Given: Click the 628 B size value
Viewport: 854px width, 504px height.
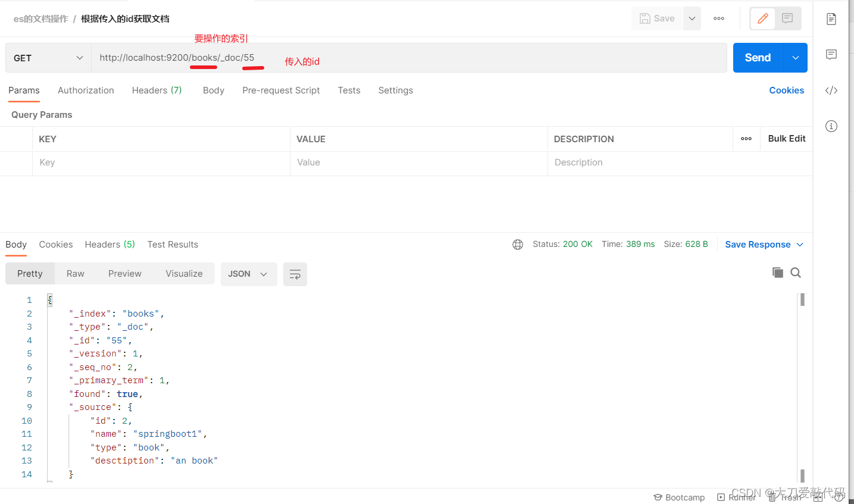Looking at the screenshot, I should click(x=697, y=244).
